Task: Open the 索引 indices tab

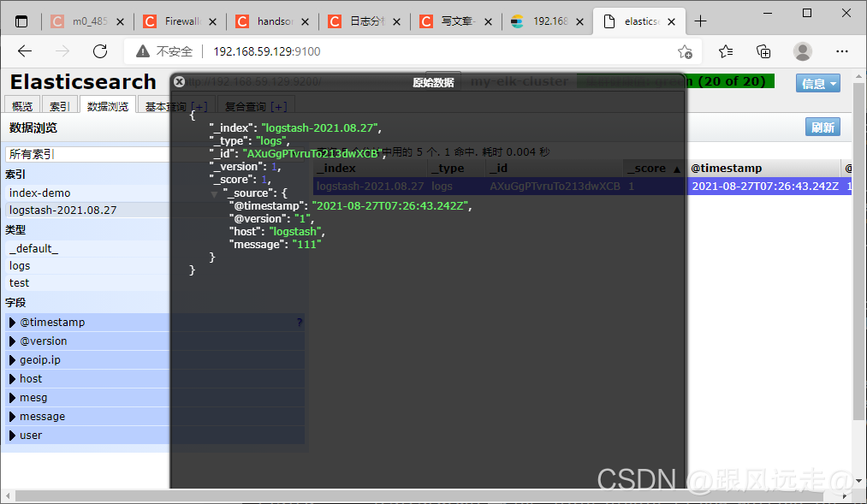Action: tap(60, 106)
